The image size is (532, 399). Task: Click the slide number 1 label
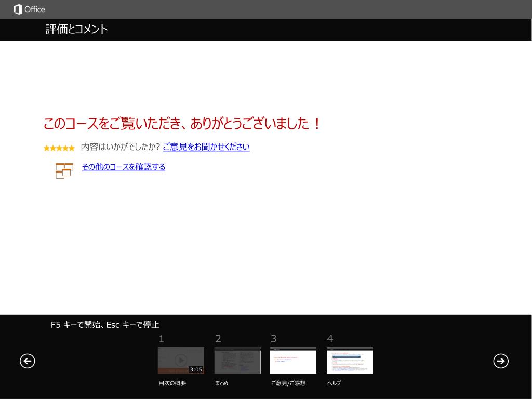tap(162, 339)
